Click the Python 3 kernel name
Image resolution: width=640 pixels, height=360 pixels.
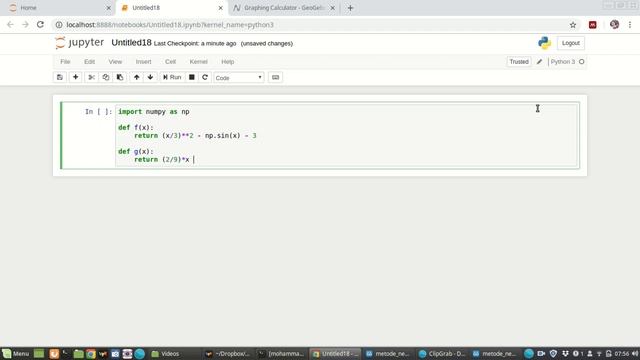[562, 62]
